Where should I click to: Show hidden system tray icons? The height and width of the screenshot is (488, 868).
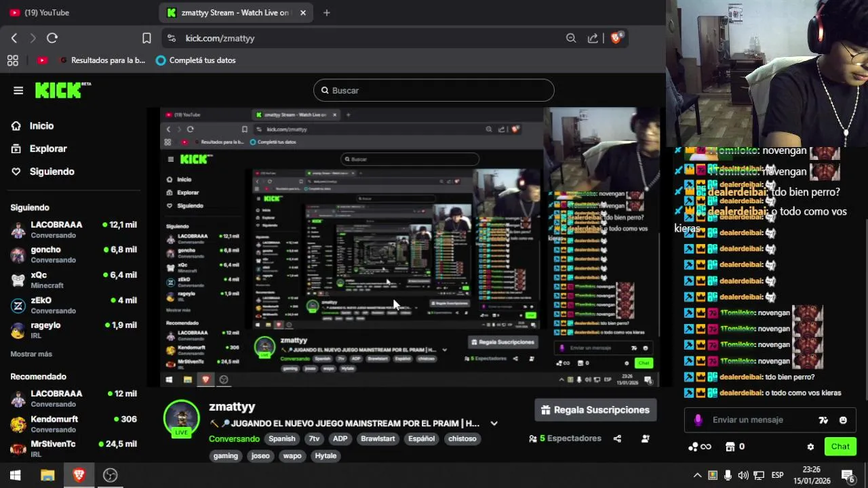coord(697,475)
